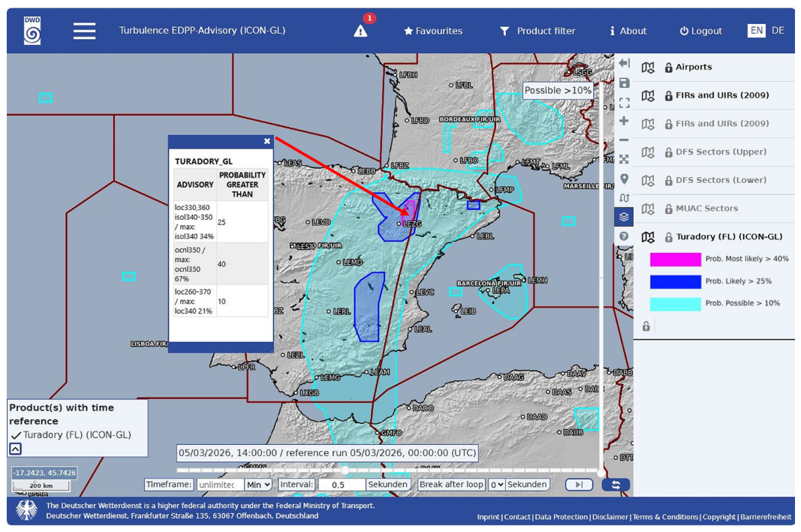Select the location pin marker tool
The width and height of the screenshot is (801, 532).
[624, 179]
